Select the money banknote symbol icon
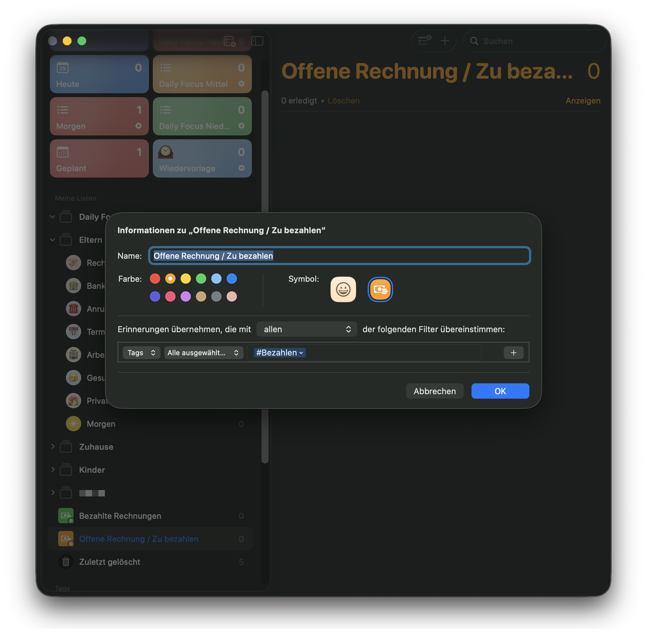Image resolution: width=647 pixels, height=644 pixels. click(380, 289)
